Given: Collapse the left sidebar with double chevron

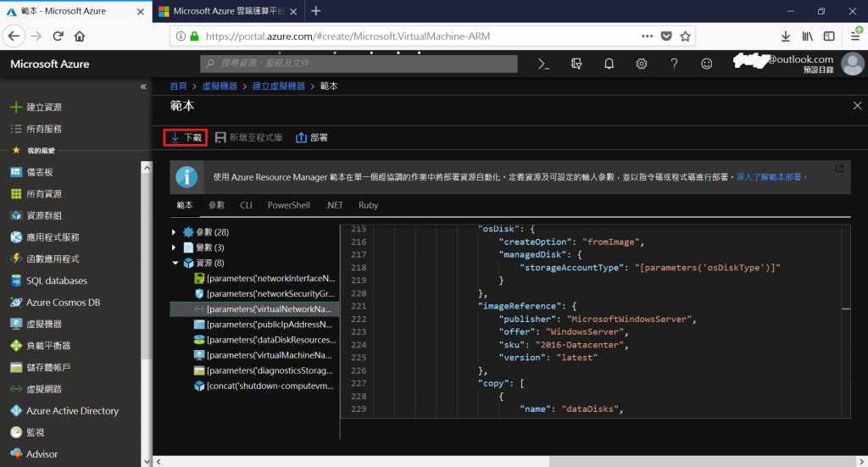Looking at the screenshot, I should [x=143, y=86].
